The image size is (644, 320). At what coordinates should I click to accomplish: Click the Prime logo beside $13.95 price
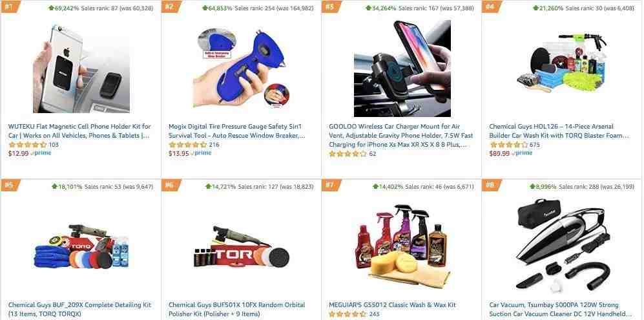tap(202, 153)
